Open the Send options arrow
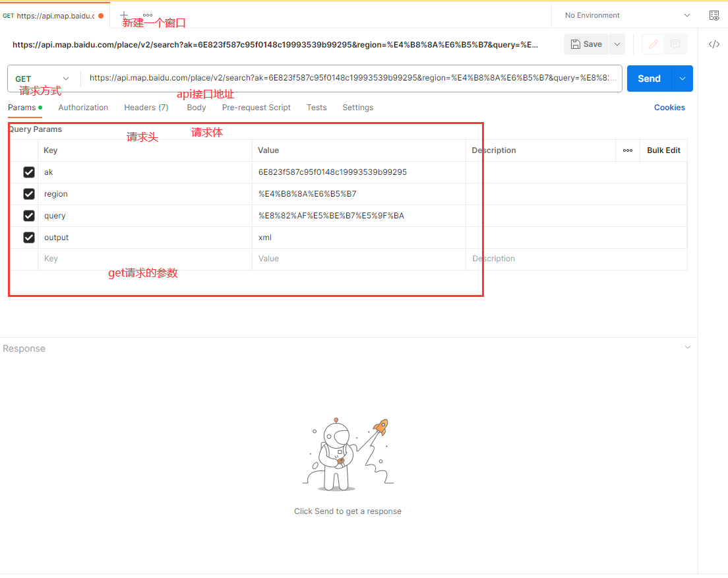Screen dimensions: 728x578 point(682,79)
